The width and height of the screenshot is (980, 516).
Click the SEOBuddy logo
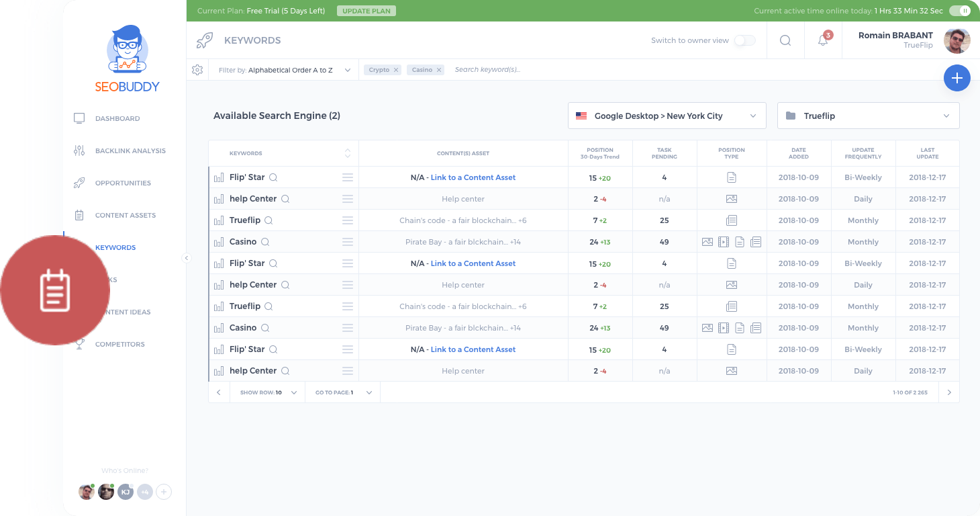127,59
